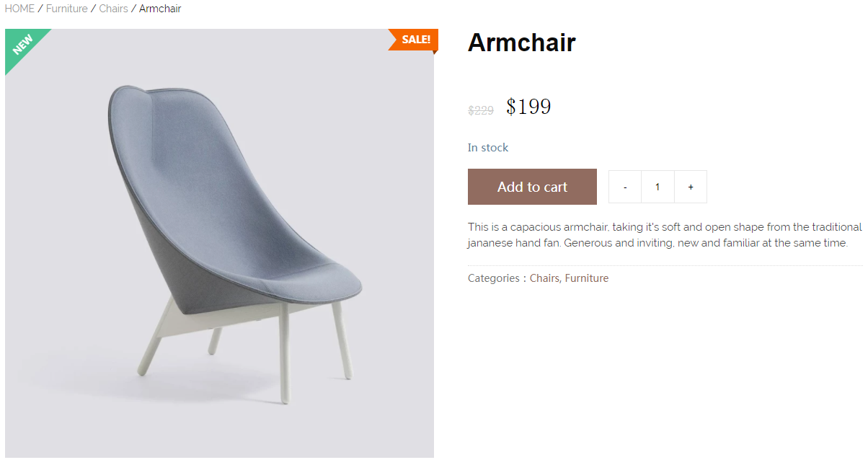Click the Armchair product title
Viewport: 868px width, 465px height.
coord(521,43)
